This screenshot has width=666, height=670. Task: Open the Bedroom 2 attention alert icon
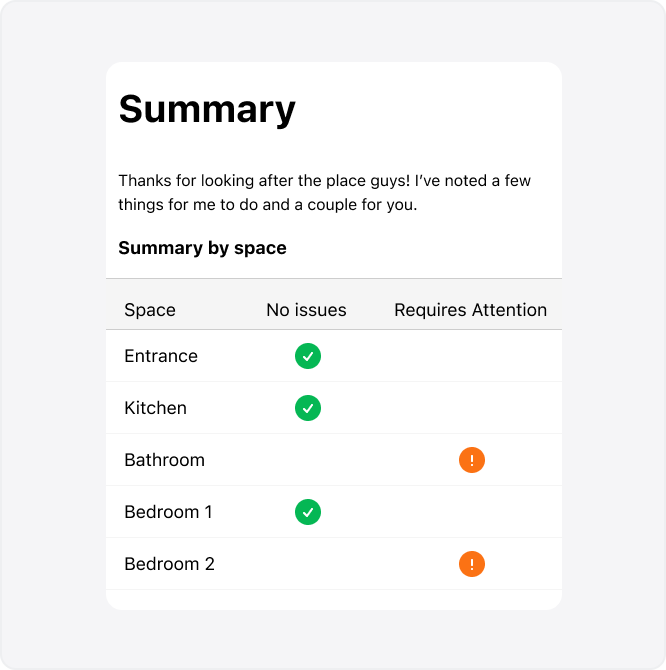tap(472, 564)
